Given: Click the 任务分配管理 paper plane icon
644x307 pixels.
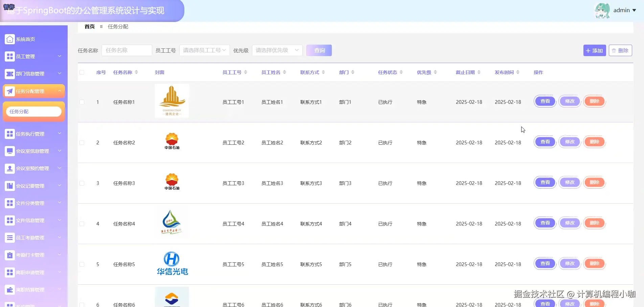Looking at the screenshot, I should pyautogui.click(x=10, y=91).
